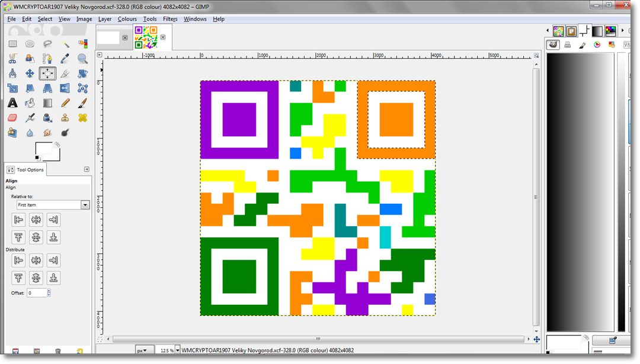Open the Tool Options tab configuration menu
Screen dimensions: 640x364
coord(87,169)
